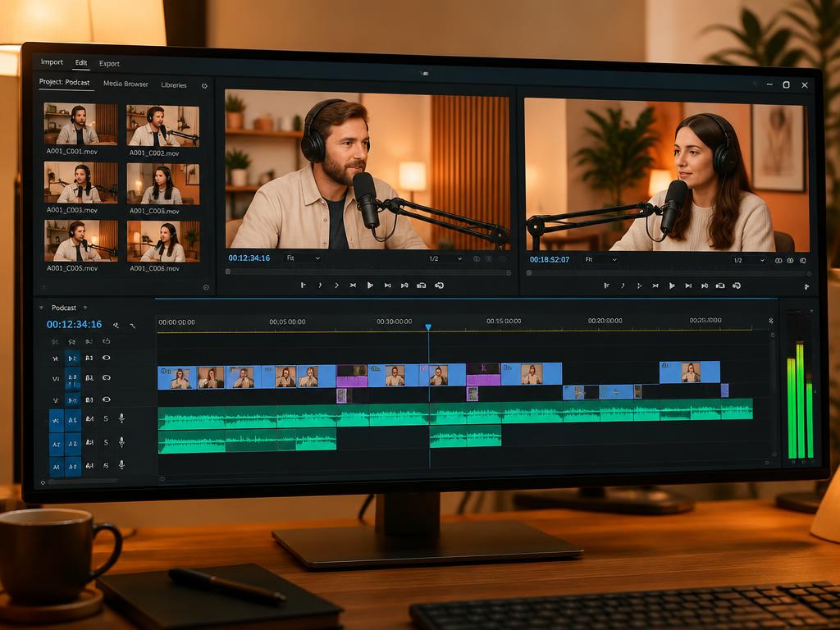Toggle eye visibility on bottom video track
This screenshot has width=840, height=630.
tap(107, 399)
